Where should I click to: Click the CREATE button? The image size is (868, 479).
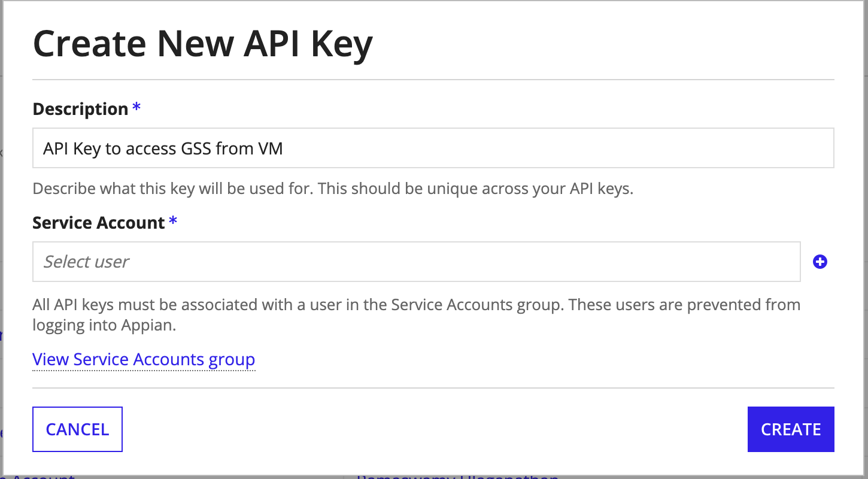(x=790, y=429)
